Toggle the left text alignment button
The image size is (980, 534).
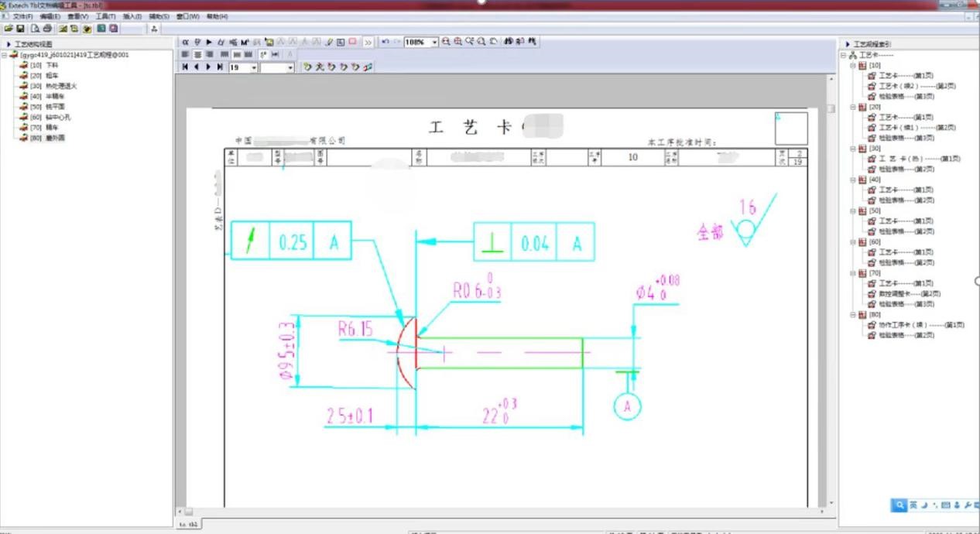(186, 55)
